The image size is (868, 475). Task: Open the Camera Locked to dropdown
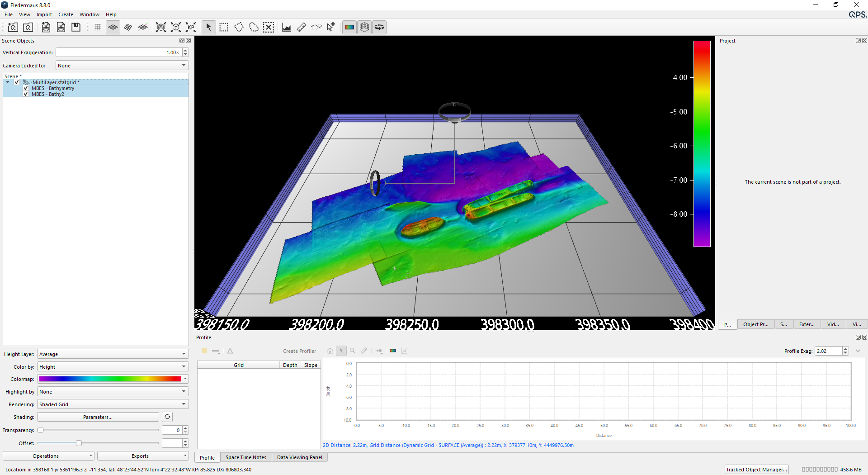coord(122,66)
